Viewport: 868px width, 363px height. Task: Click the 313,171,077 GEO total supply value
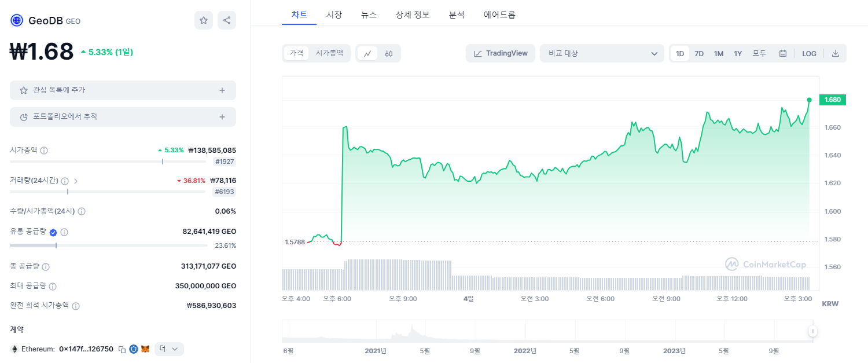pos(208,267)
